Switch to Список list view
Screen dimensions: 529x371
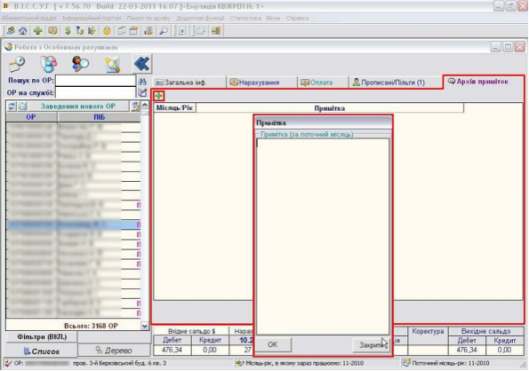[x=42, y=351]
